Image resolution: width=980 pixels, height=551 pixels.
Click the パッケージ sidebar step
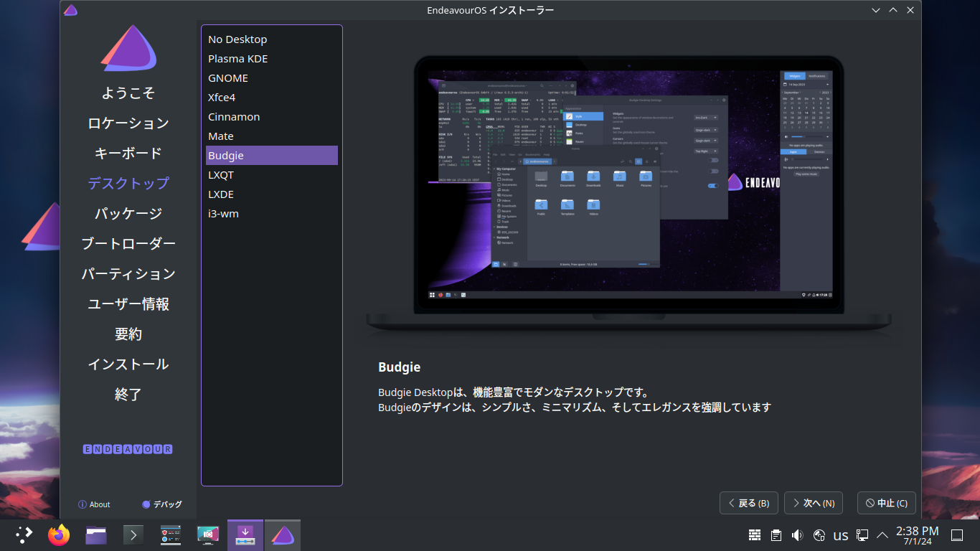[x=128, y=214]
